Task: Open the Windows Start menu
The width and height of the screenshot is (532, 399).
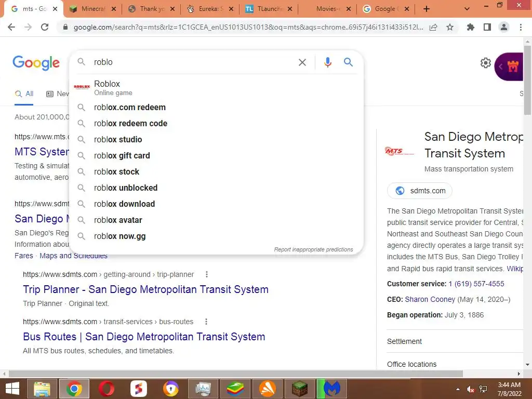Action: (x=12, y=389)
